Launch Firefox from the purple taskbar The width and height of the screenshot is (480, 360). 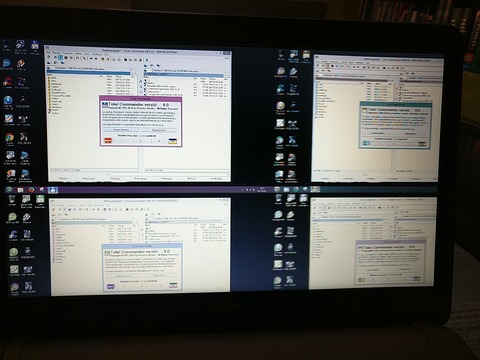(32, 190)
